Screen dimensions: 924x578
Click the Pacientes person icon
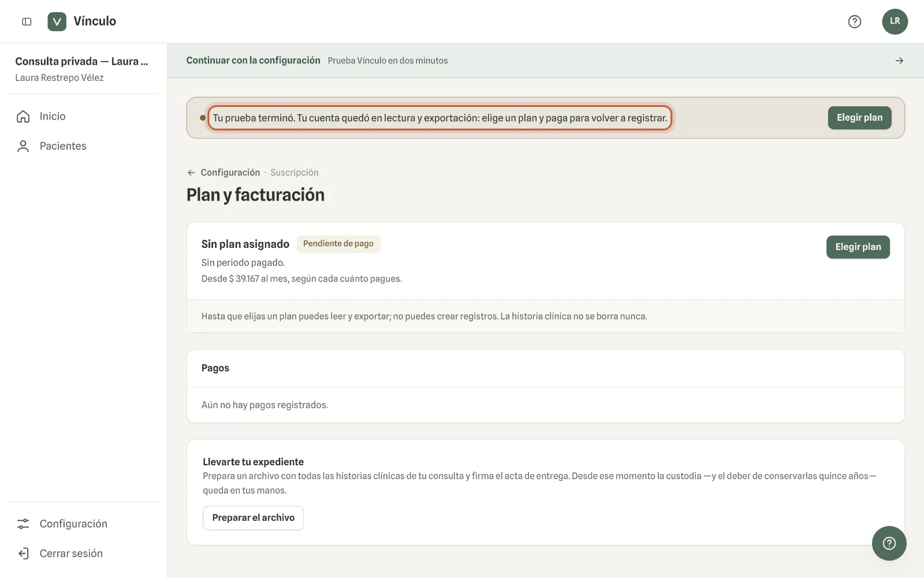(x=23, y=146)
